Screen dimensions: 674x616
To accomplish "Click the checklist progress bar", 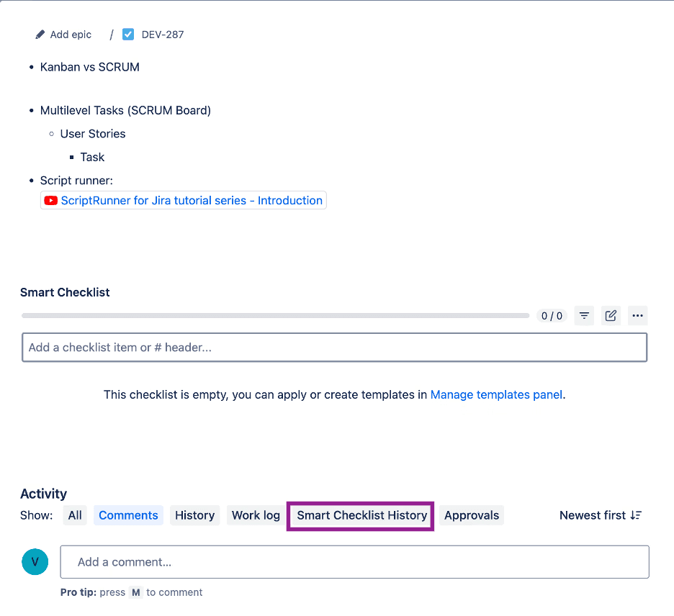I will (x=276, y=314).
